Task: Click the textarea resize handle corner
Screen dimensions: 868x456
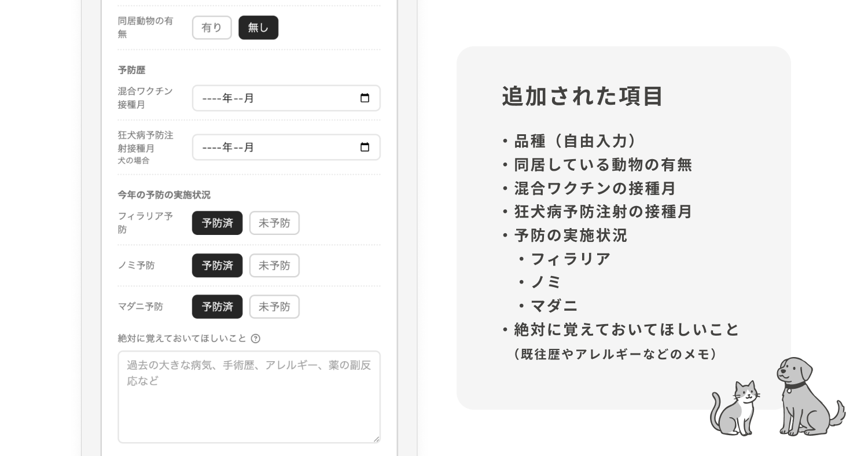Action: pyautogui.click(x=376, y=439)
